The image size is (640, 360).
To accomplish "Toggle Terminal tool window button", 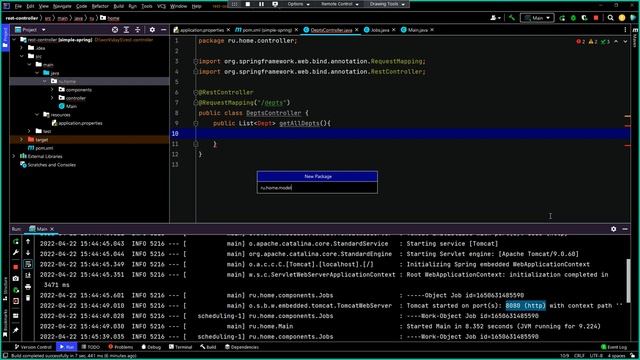I will (180, 347).
